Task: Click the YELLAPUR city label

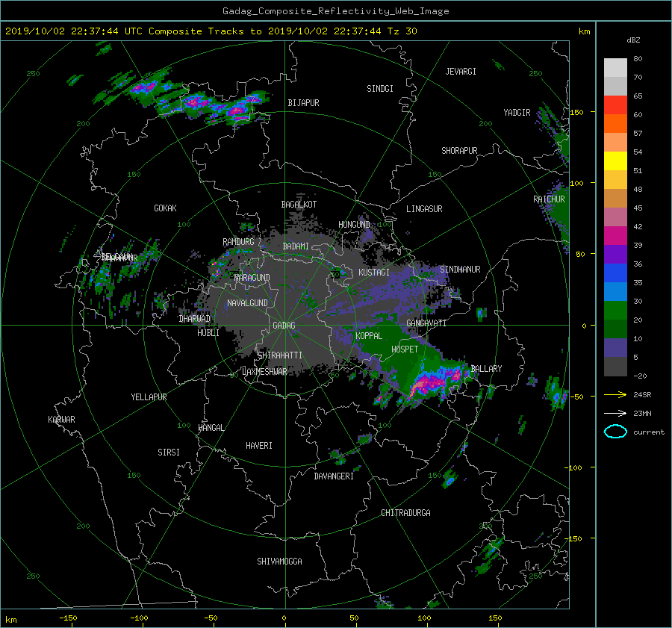Action: [x=149, y=397]
